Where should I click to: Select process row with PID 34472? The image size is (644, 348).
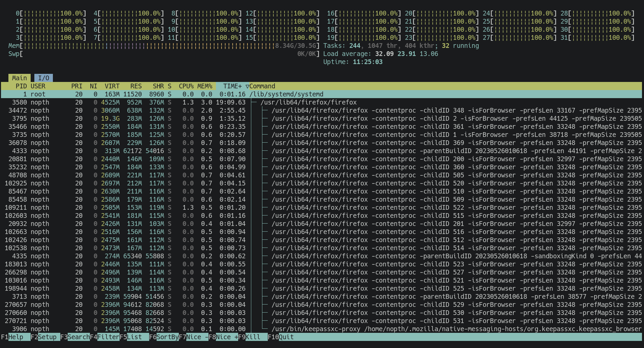pos(322,110)
